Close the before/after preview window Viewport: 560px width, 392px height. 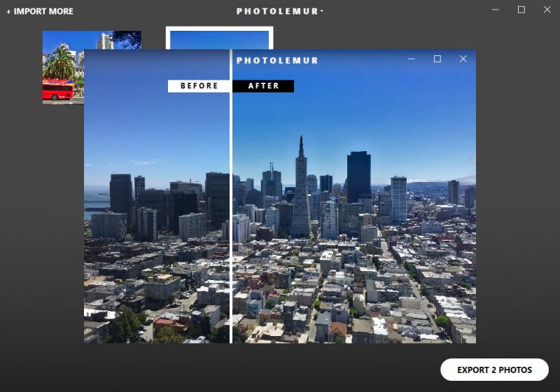tap(463, 59)
